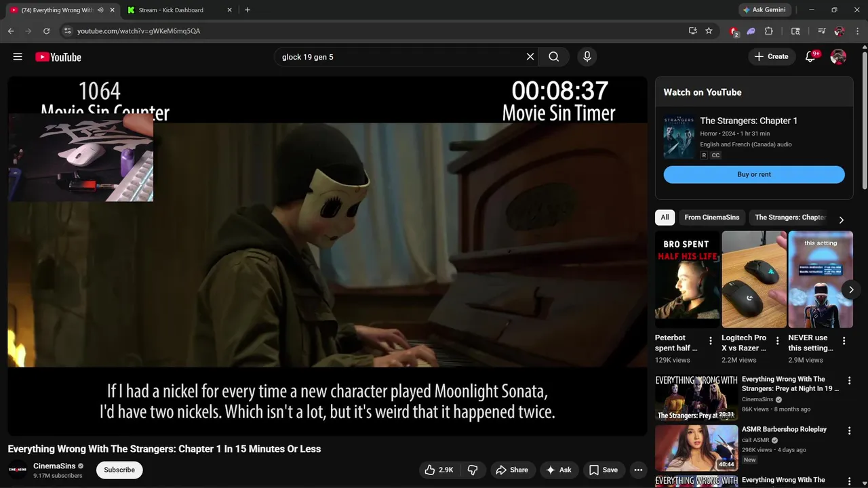Select The Strangers: Chapter filter chip
Viewport: 868px width, 488px height.
point(790,218)
